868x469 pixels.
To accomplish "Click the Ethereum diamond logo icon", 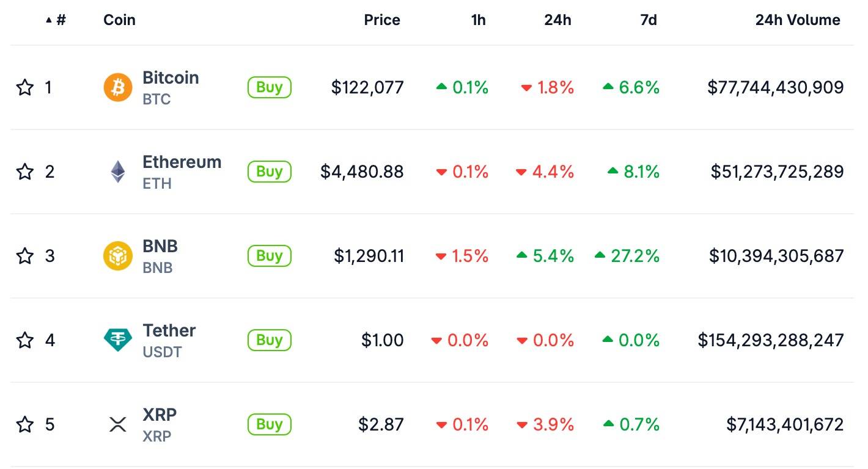I will pos(117,172).
